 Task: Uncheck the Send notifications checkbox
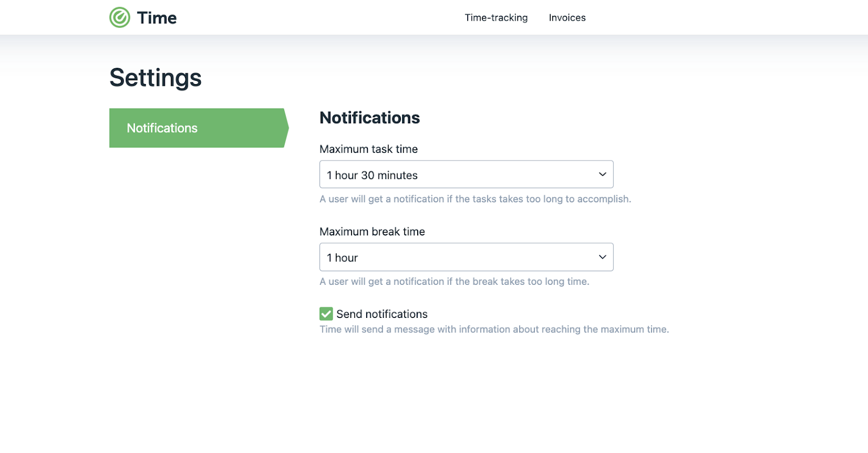coord(326,314)
